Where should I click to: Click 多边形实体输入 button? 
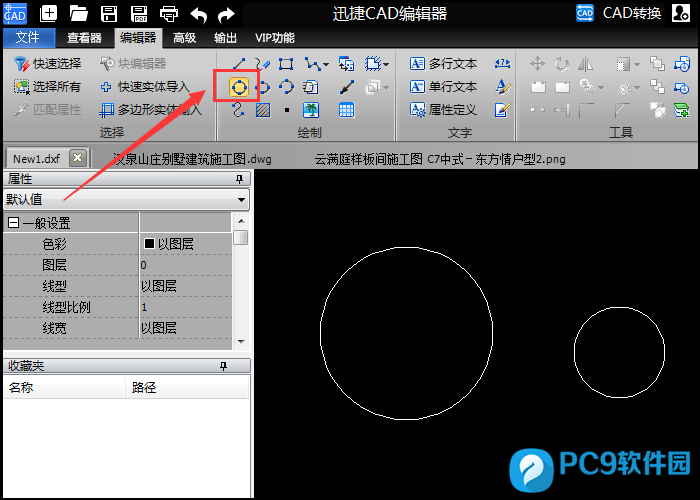point(150,109)
